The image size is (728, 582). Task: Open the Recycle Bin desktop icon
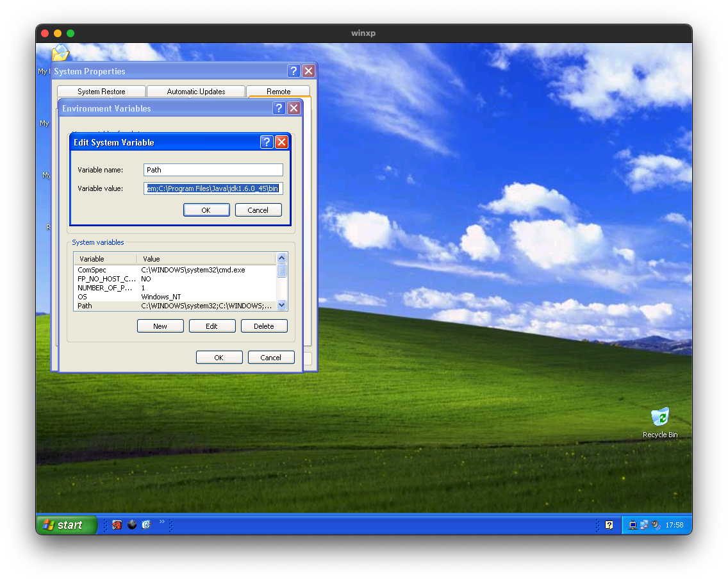click(660, 422)
